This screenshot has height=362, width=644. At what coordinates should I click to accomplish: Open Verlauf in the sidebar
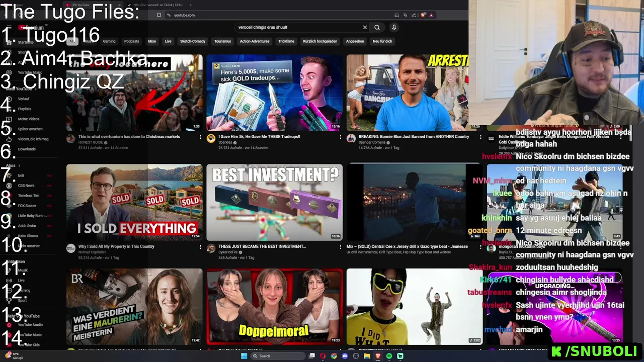pos(24,99)
